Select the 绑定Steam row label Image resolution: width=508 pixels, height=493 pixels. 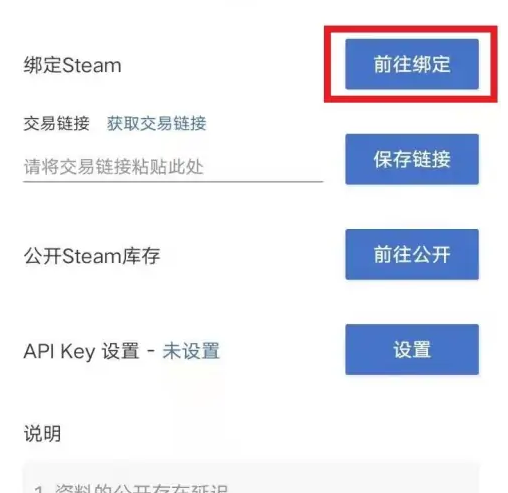pos(72,65)
